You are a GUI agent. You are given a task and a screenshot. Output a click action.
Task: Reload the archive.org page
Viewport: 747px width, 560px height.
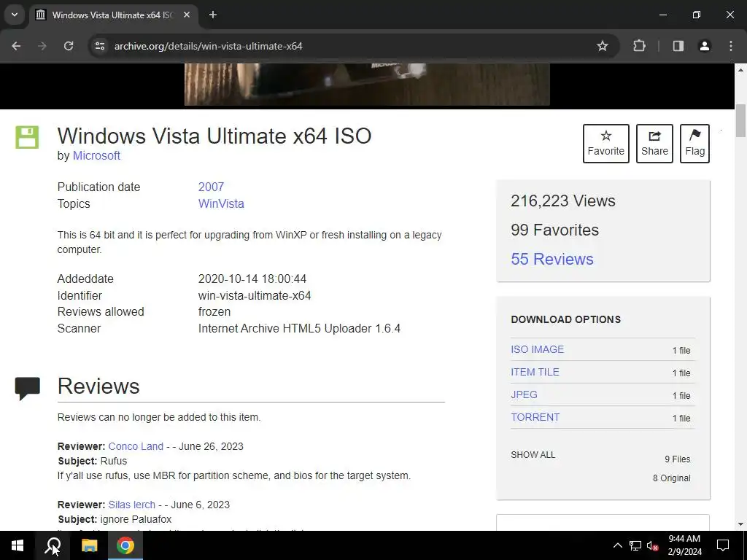pyautogui.click(x=69, y=46)
